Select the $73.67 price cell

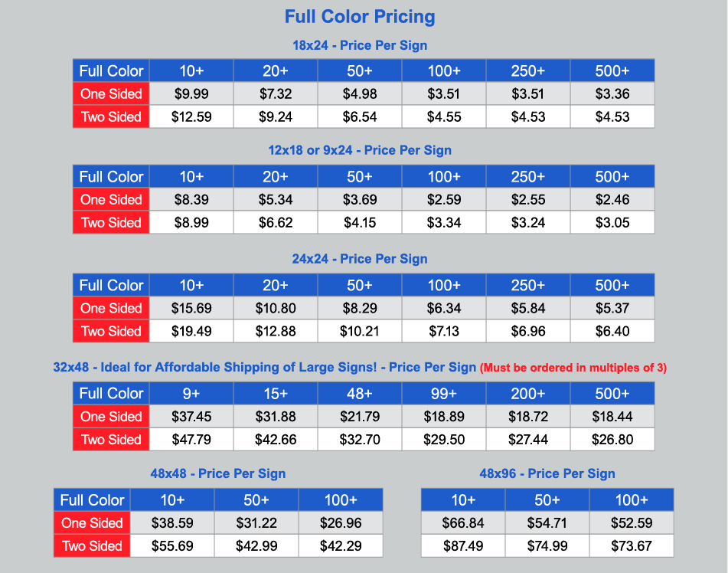(632, 545)
